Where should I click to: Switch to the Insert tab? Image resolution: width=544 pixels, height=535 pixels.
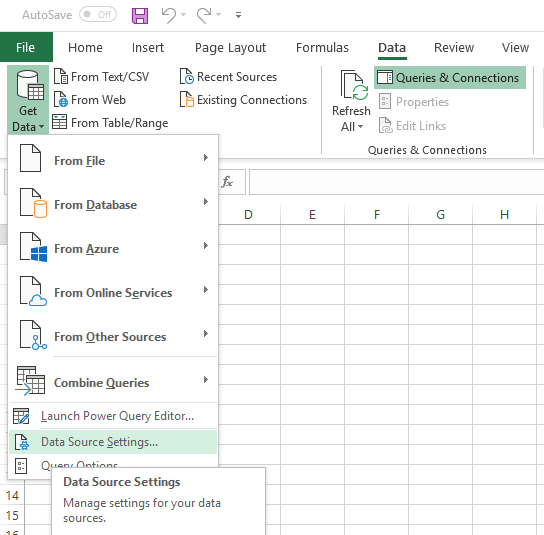click(148, 48)
